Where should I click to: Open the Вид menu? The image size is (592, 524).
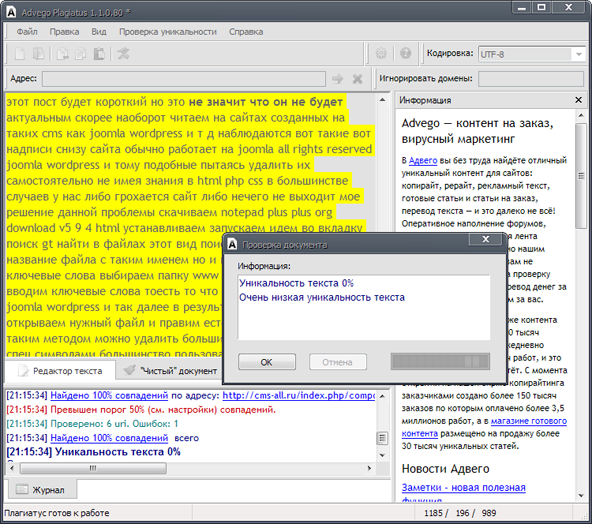point(99,32)
